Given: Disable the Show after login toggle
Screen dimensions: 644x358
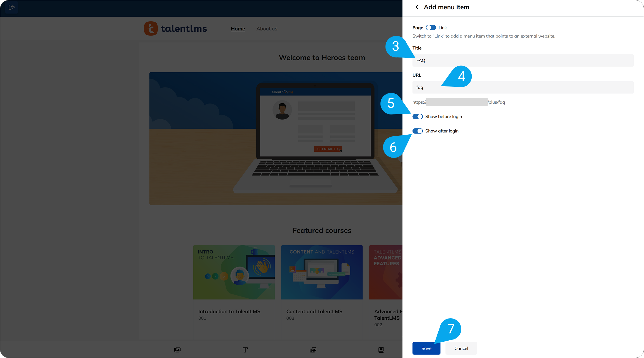Looking at the screenshot, I should [x=417, y=131].
